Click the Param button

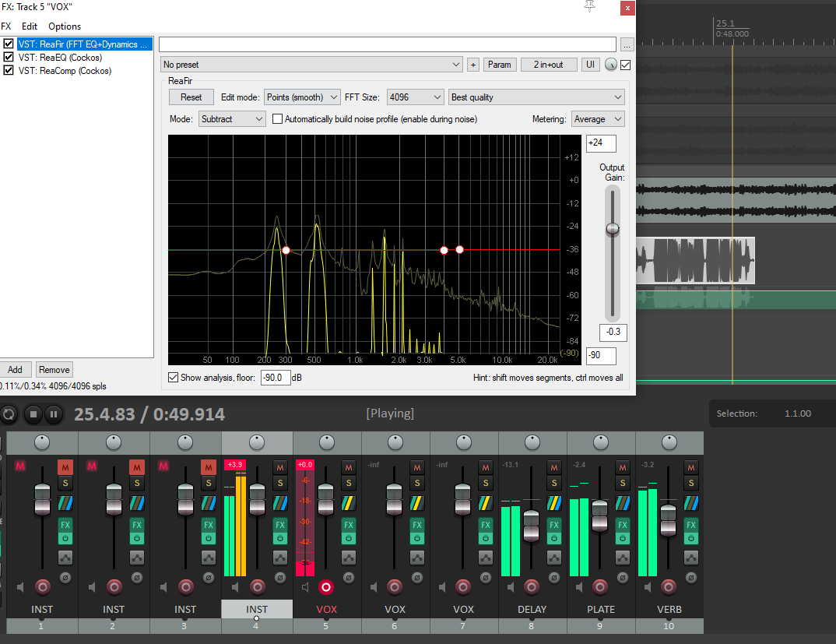click(x=500, y=65)
